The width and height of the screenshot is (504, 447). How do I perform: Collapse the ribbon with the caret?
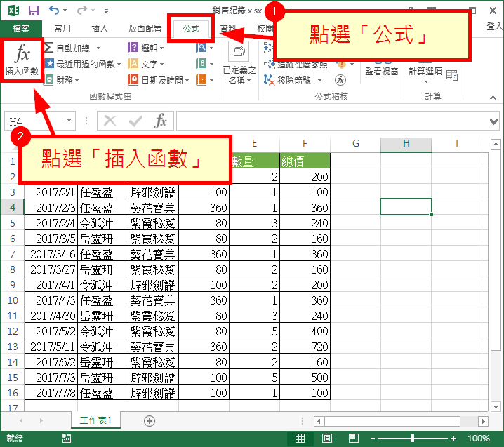[493, 98]
